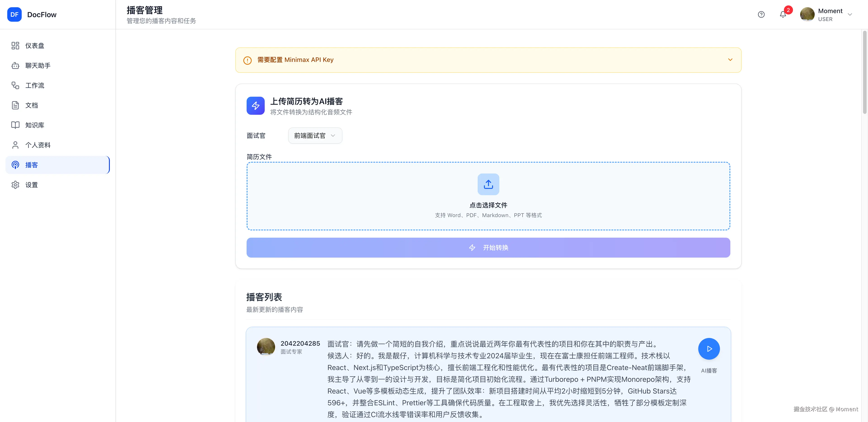The height and width of the screenshot is (422, 868).
Task: Click the 开始转换 button
Action: coord(488,248)
